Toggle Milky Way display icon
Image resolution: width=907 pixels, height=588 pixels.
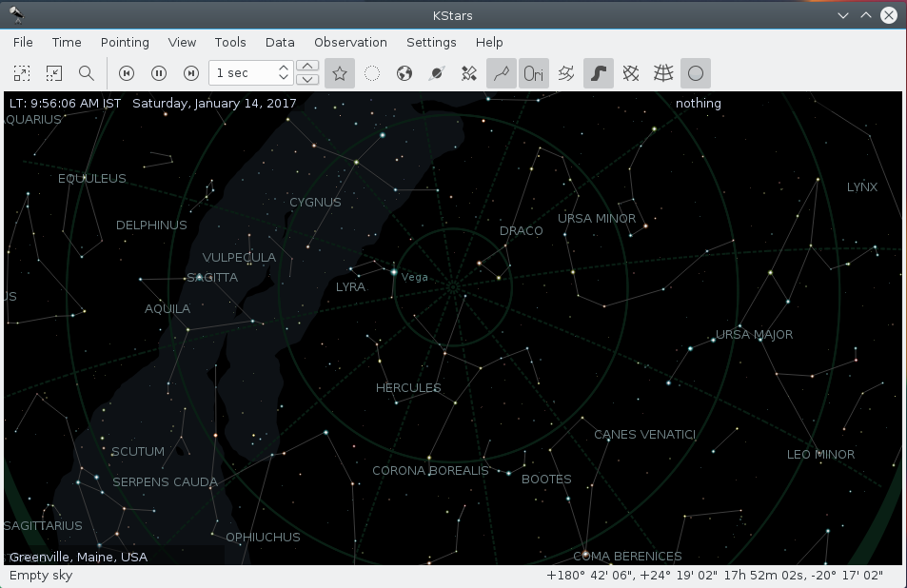(x=599, y=73)
